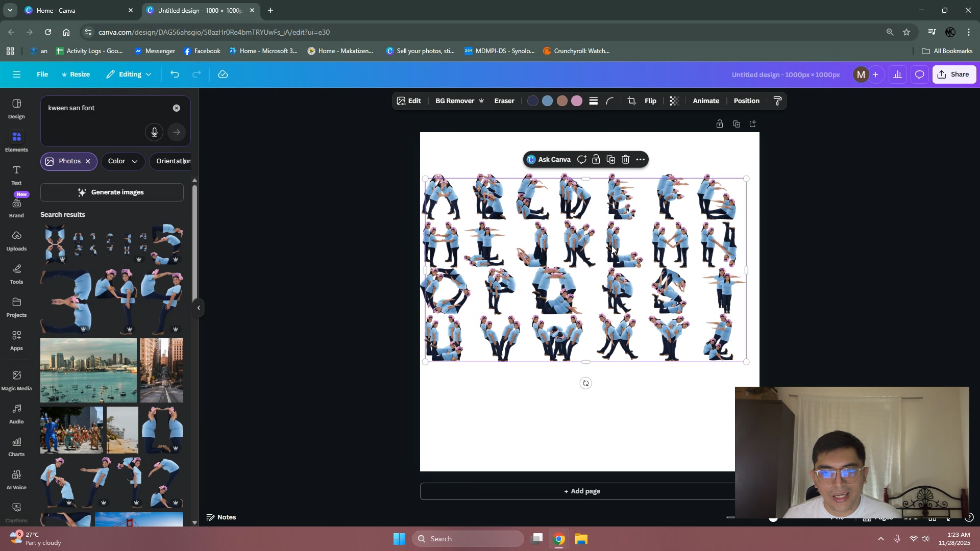This screenshot has height=551, width=980.
Task: Open the Audio panel
Action: (16, 414)
